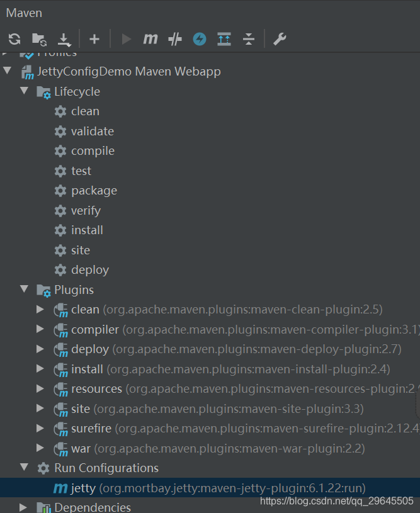420x513 pixels.
Task: Select 'test' lifecycle phase
Action: click(x=81, y=171)
